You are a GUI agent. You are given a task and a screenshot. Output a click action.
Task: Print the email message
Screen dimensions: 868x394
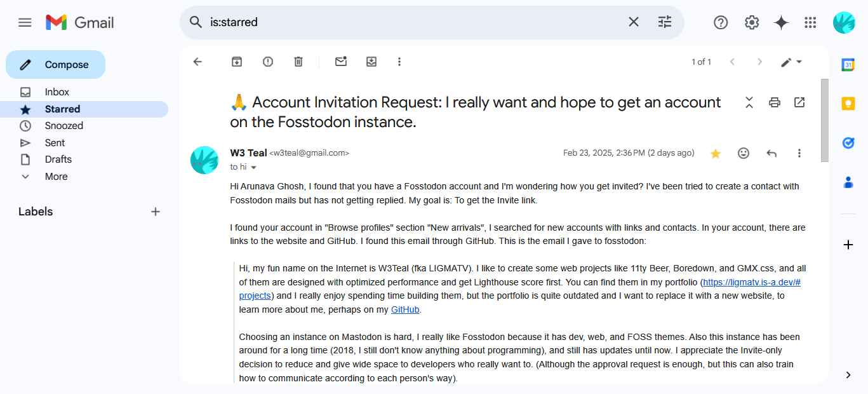pyautogui.click(x=774, y=102)
